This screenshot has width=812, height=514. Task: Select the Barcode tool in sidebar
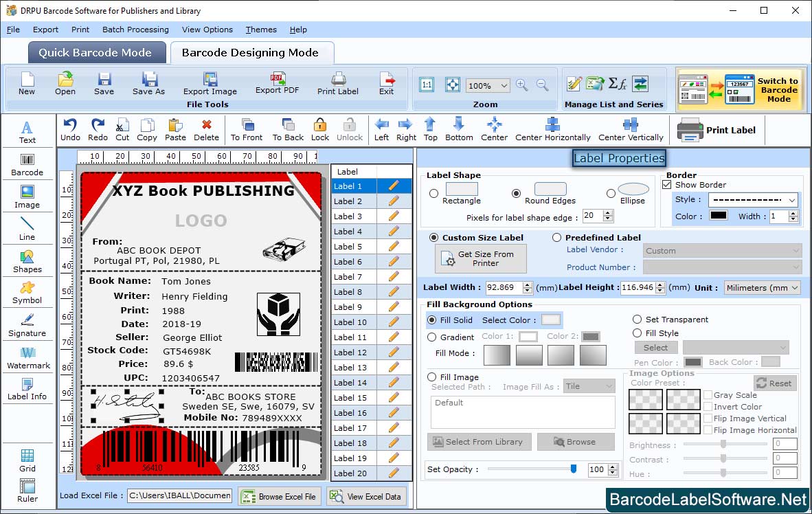pyautogui.click(x=27, y=166)
